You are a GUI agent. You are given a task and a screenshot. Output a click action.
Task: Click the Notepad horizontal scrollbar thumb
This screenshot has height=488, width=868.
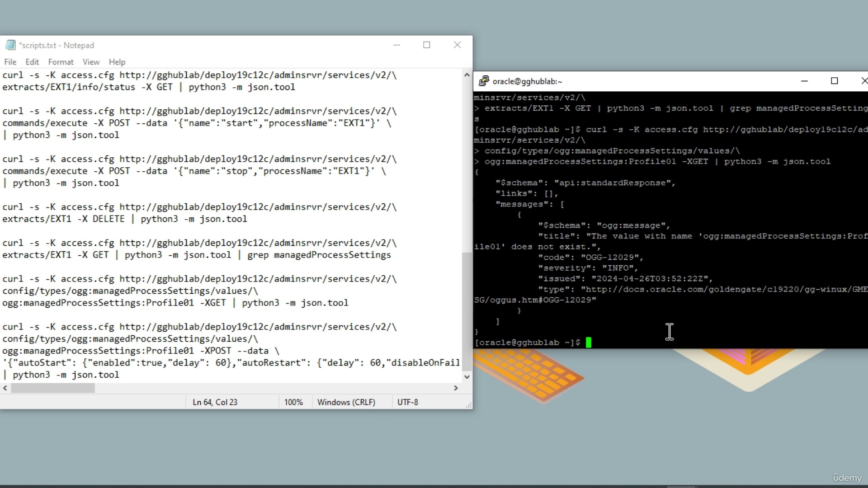pyautogui.click(x=53, y=388)
